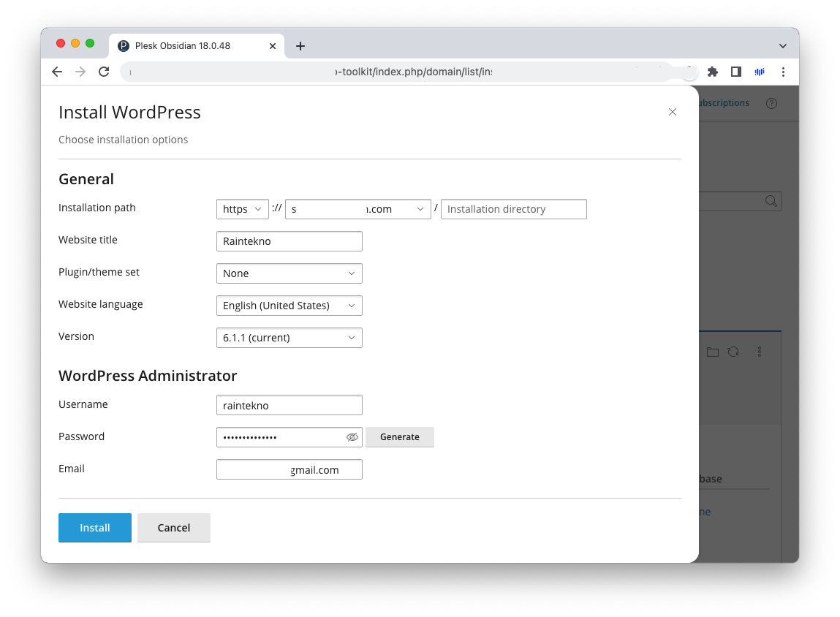Click the search magnifier icon
The image size is (840, 617).
pyautogui.click(x=771, y=201)
